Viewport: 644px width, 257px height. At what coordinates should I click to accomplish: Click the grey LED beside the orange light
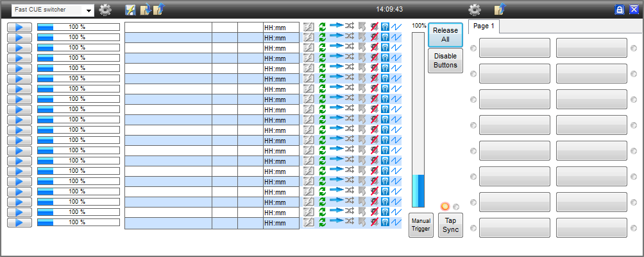[x=456, y=207]
